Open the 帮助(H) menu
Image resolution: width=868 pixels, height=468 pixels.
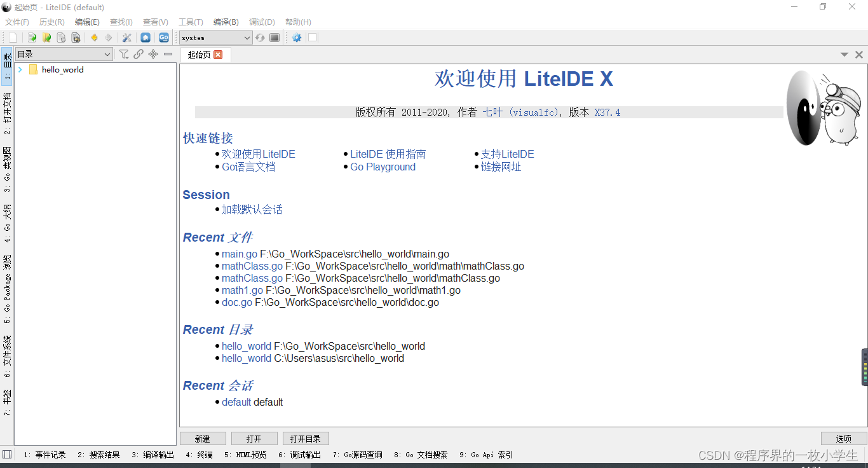298,22
